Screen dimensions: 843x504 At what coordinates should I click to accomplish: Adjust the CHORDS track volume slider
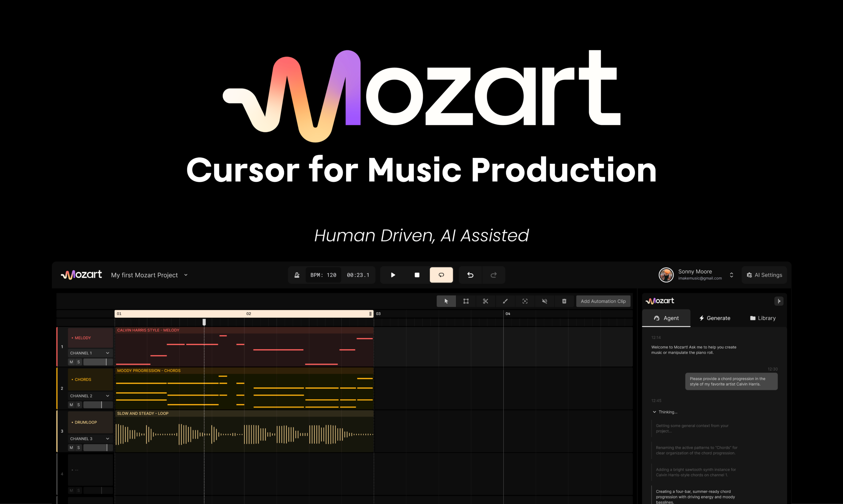98,405
